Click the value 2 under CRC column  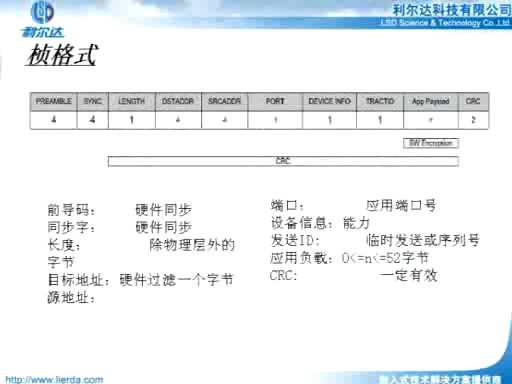pos(473,119)
